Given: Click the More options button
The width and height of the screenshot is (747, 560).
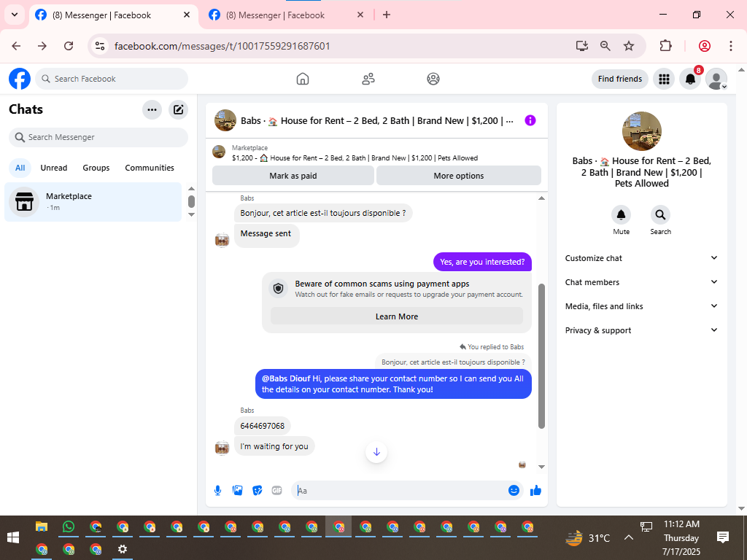Looking at the screenshot, I should click(x=459, y=176).
